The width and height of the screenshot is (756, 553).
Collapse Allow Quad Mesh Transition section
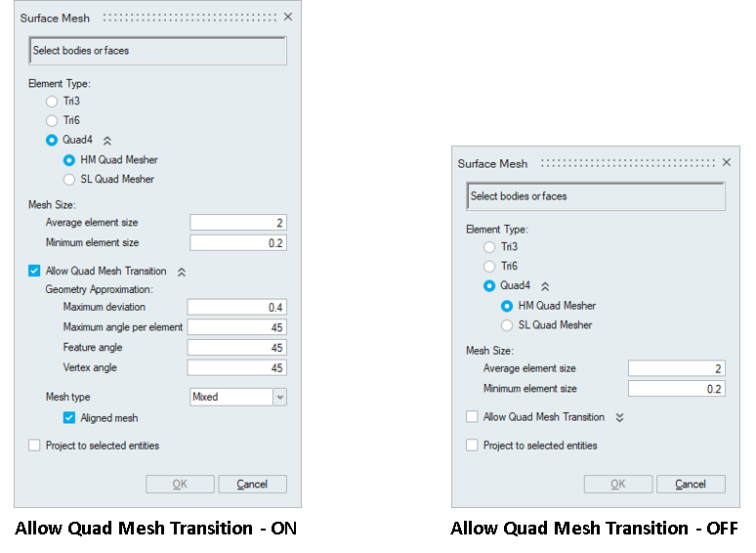(182, 272)
